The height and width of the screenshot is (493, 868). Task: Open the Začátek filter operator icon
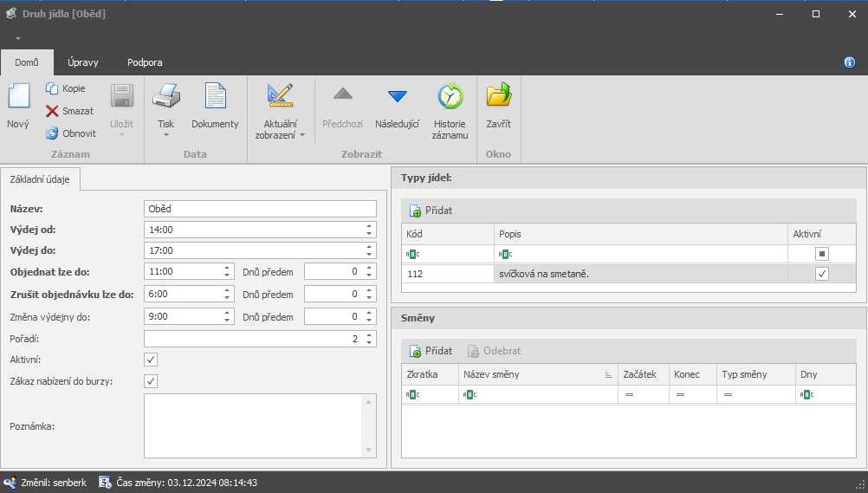pyautogui.click(x=629, y=394)
